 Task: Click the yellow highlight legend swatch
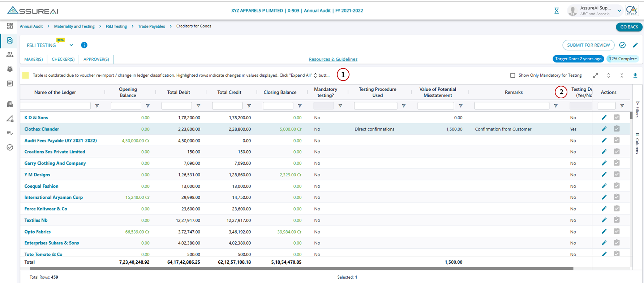(25, 76)
